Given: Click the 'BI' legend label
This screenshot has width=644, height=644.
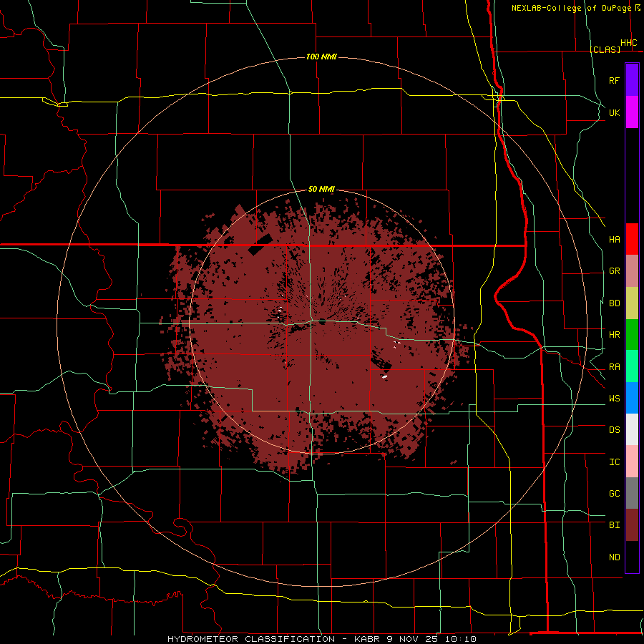Looking at the screenshot, I should pyautogui.click(x=615, y=525).
